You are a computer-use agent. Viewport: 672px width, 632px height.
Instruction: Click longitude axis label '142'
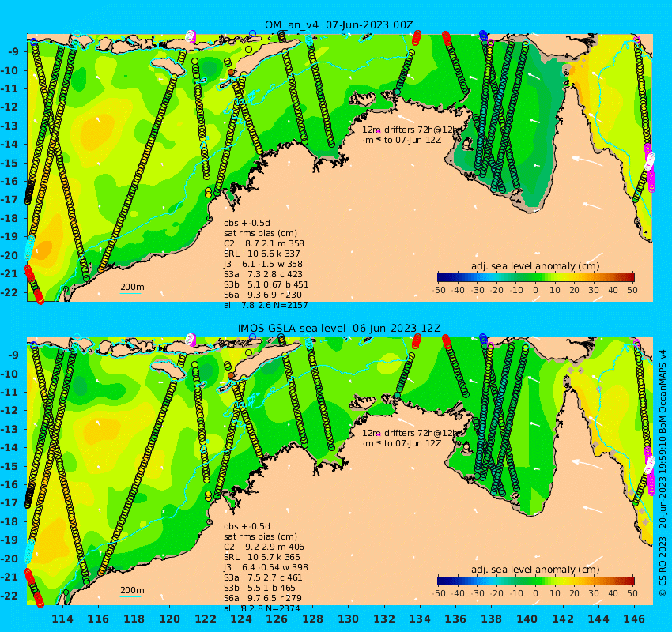pos(563,619)
